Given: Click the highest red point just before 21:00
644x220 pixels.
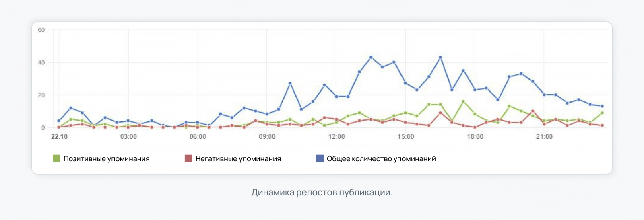Looking at the screenshot, I should 533,111.
